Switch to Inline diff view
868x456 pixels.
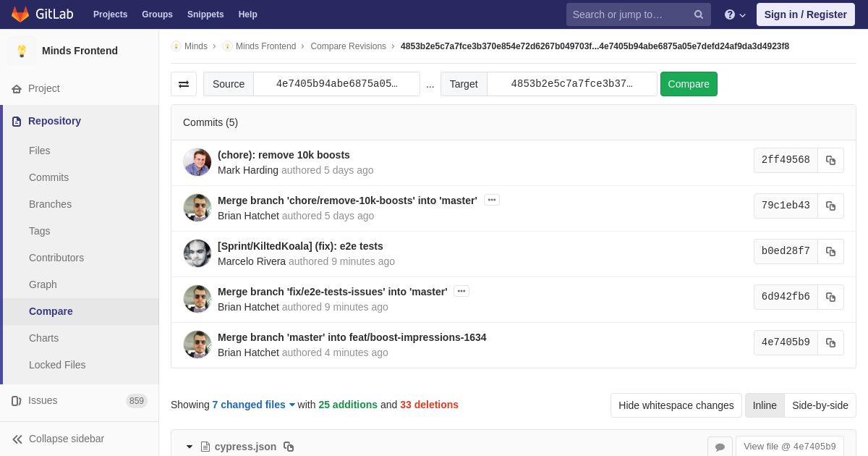tap(765, 405)
